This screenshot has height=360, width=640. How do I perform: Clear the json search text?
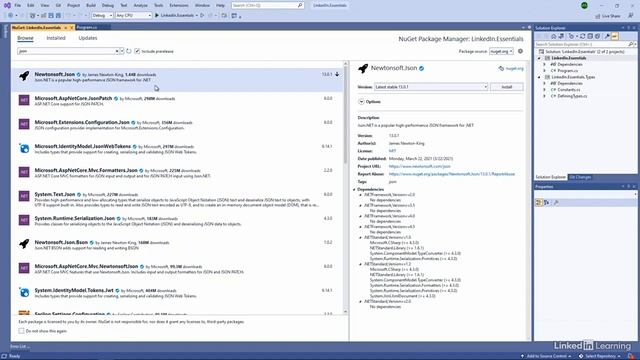(x=117, y=51)
